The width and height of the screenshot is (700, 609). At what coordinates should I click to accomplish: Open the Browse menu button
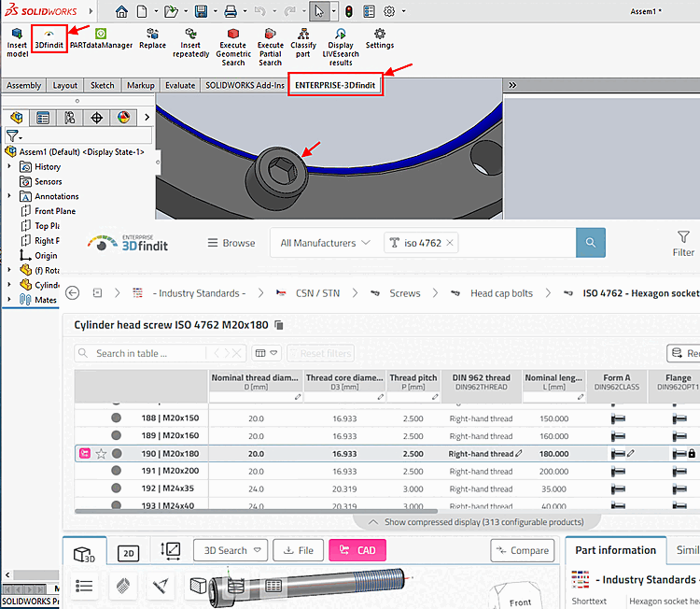pos(231,243)
